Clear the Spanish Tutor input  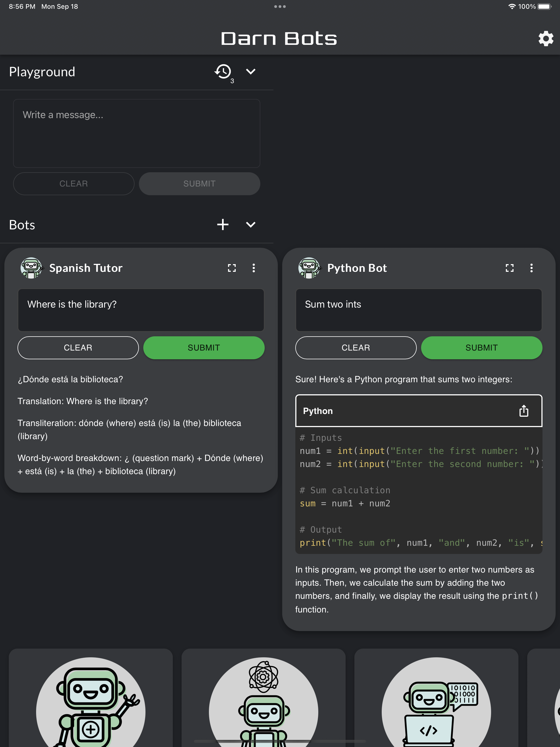click(78, 348)
